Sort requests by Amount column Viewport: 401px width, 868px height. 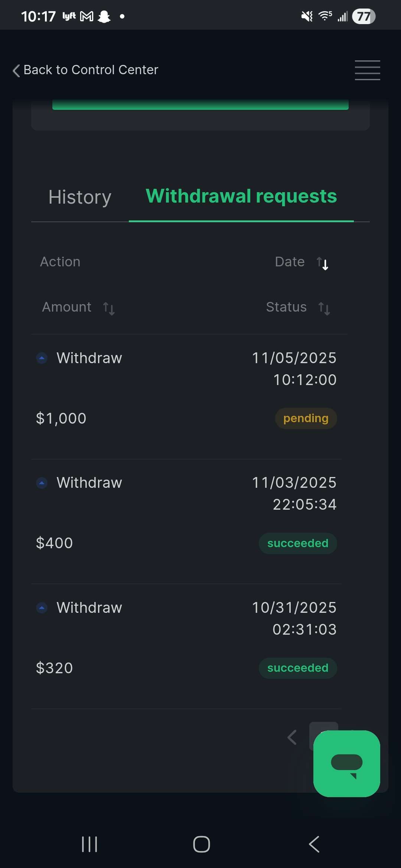pyautogui.click(x=109, y=308)
